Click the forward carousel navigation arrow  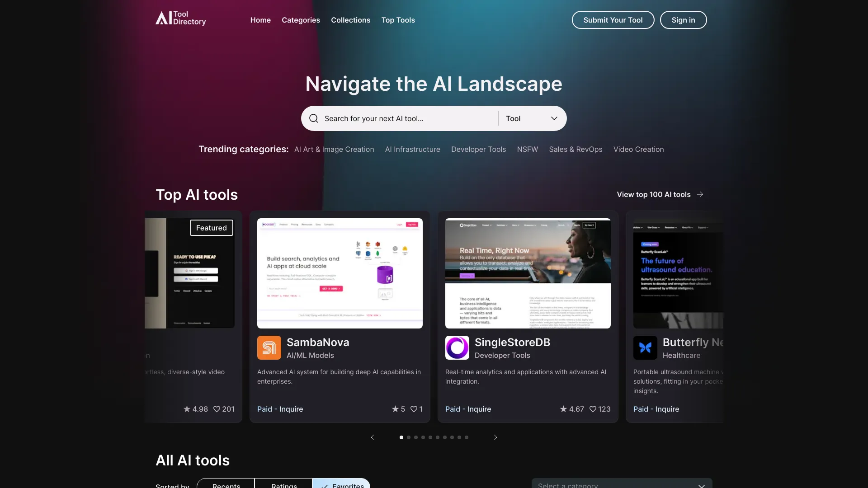click(495, 437)
